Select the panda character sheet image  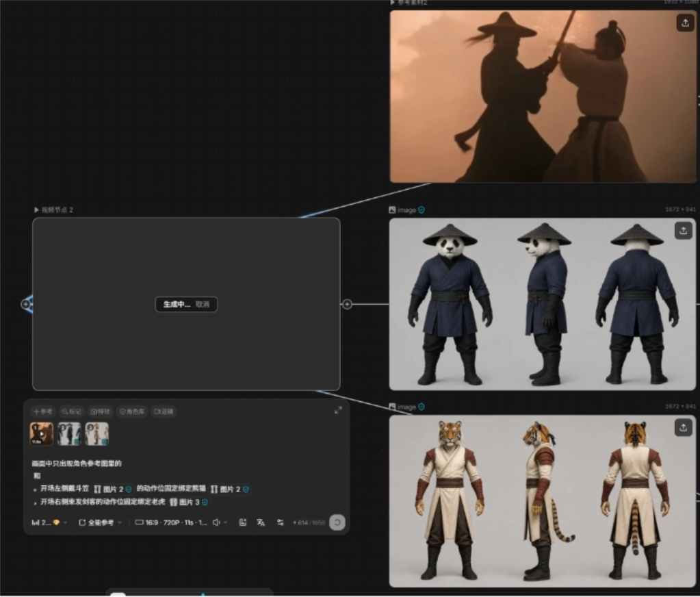point(542,304)
